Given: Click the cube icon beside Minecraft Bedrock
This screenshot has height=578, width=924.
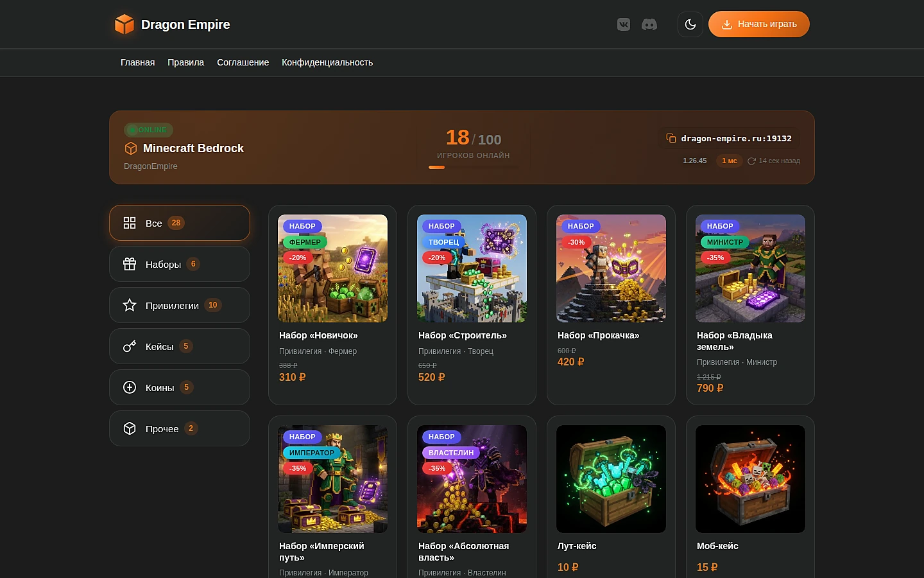Looking at the screenshot, I should [131, 148].
